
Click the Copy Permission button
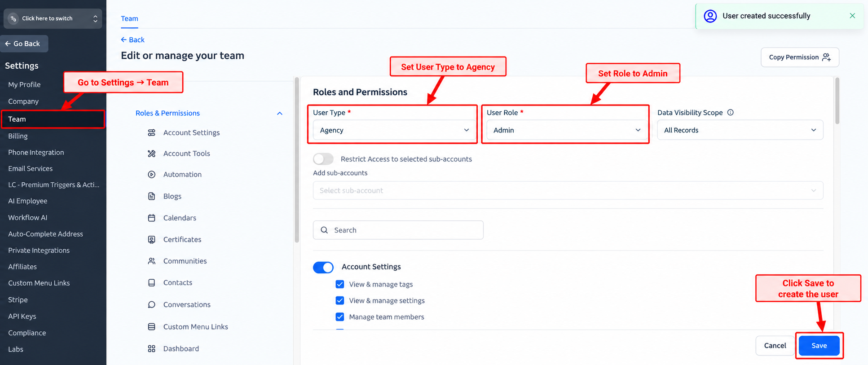800,57
